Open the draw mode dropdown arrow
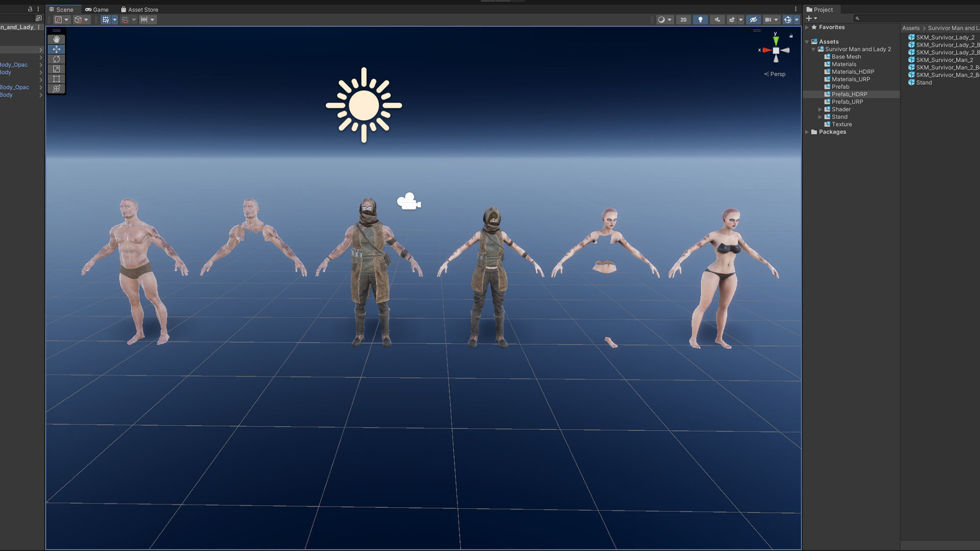The width and height of the screenshot is (980, 551). point(670,20)
